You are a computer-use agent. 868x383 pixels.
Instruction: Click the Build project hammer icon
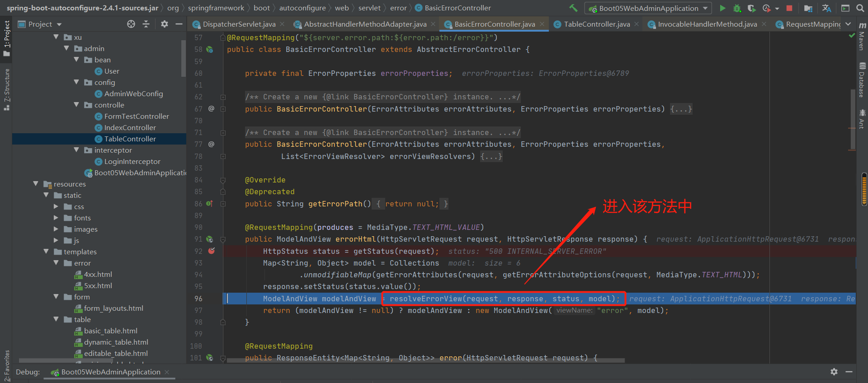(x=573, y=8)
